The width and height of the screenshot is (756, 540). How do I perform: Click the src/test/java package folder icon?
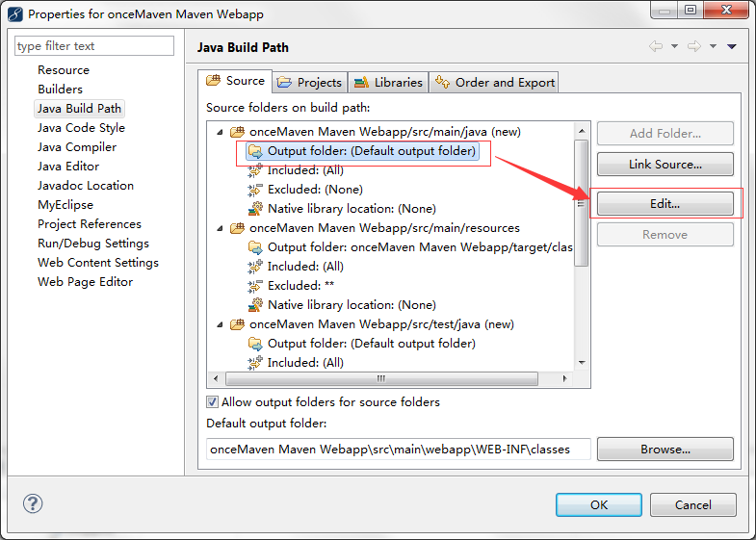coord(237,324)
